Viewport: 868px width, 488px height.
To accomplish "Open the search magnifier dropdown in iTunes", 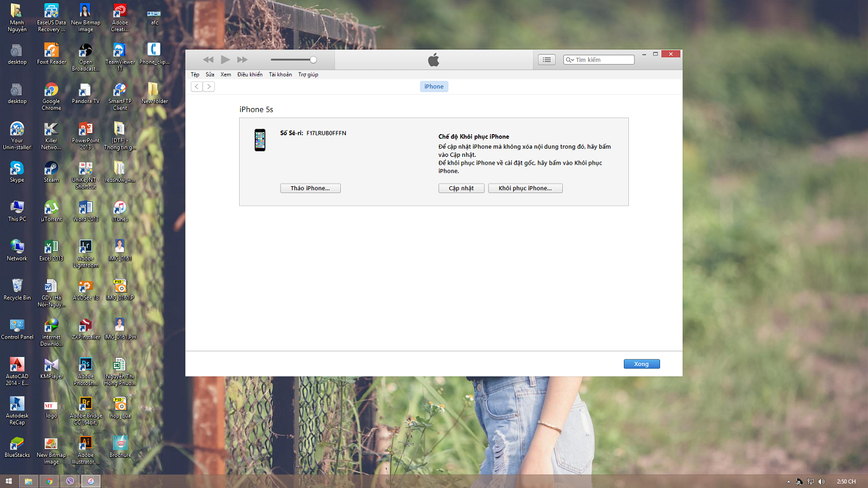I will [570, 60].
